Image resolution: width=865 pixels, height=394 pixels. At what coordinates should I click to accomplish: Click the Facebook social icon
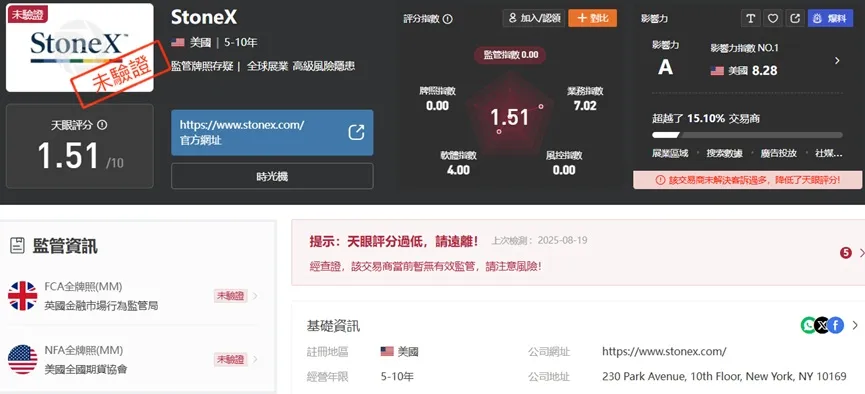[x=836, y=326]
